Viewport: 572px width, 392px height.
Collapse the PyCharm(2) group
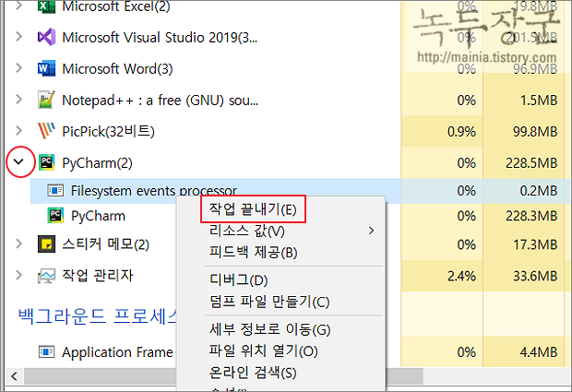[x=19, y=162]
